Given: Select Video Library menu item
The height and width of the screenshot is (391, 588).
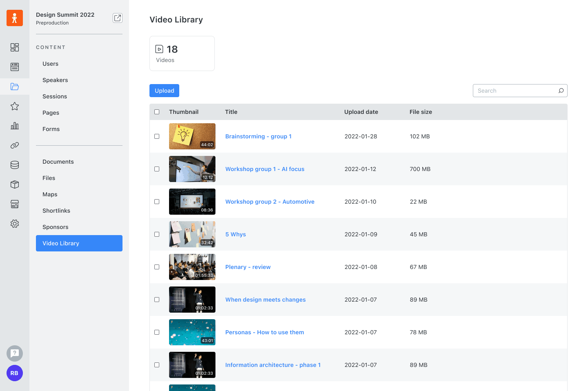Looking at the screenshot, I should (x=79, y=243).
